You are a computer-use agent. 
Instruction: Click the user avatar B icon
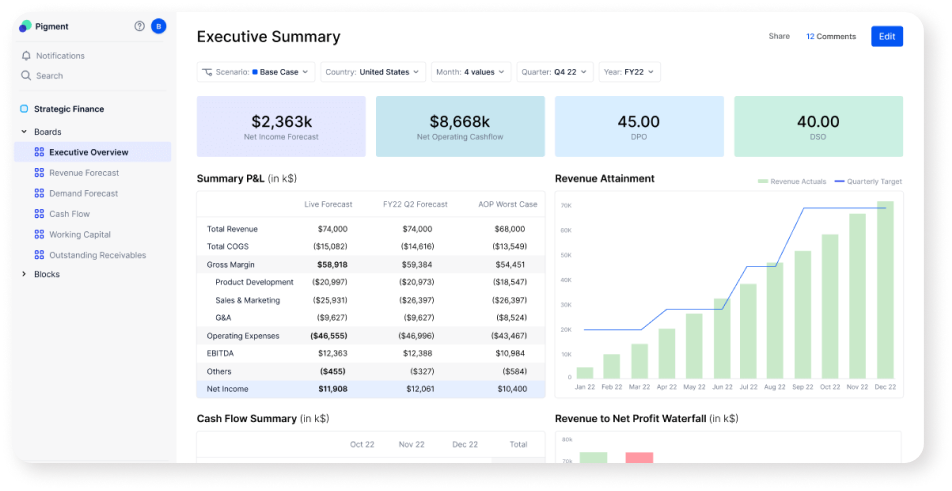point(158,26)
